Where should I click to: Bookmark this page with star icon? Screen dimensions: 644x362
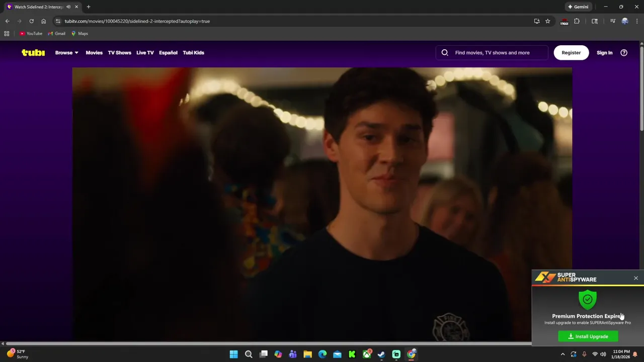point(547,21)
